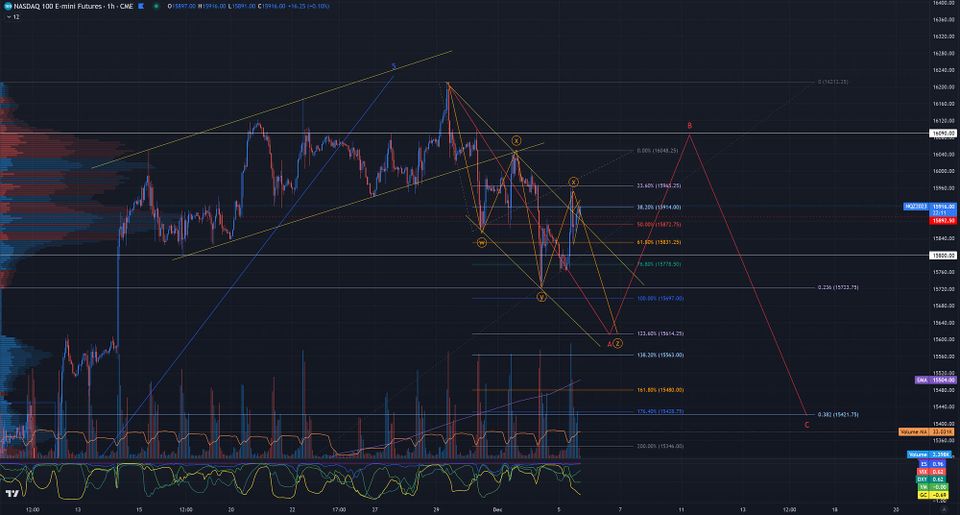This screenshot has width=960, height=515.
Task: Click the NASDAQ 100 symbol logo icon
Action: coord(8,6)
